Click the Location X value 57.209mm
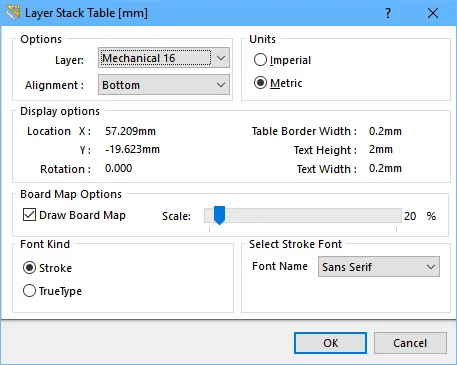Image resolution: width=457 pixels, height=365 pixels. point(130,131)
